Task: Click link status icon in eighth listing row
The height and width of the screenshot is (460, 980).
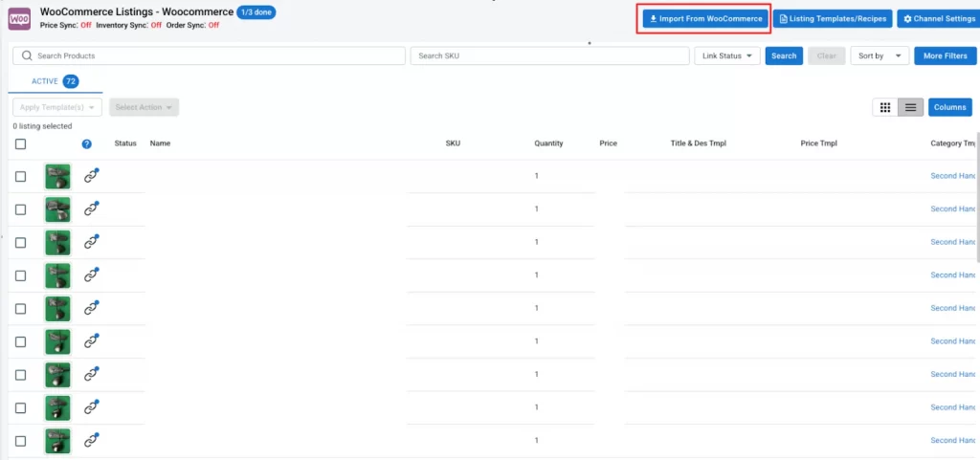Action: (92, 407)
